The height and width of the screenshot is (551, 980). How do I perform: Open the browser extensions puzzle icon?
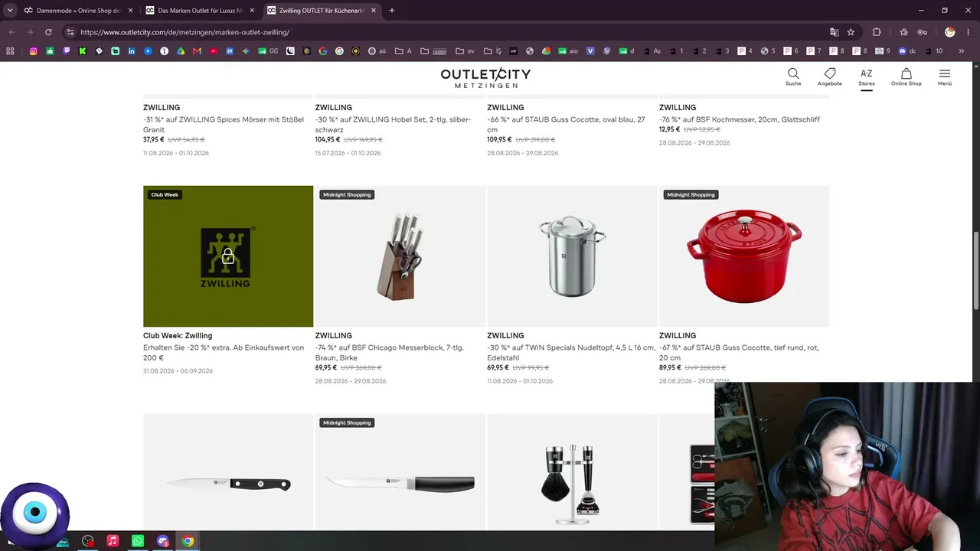tap(877, 32)
